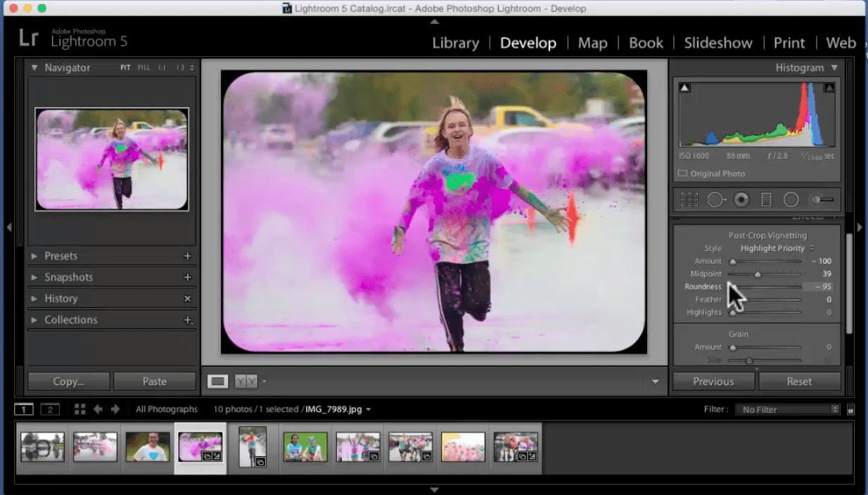Select the Radial Filter tool
The image size is (868, 495).
791,200
